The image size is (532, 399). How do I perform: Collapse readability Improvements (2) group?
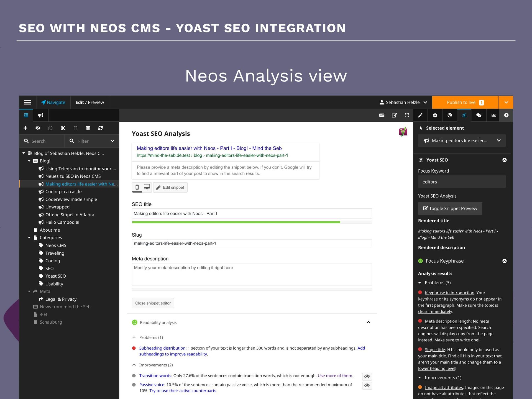click(x=134, y=365)
